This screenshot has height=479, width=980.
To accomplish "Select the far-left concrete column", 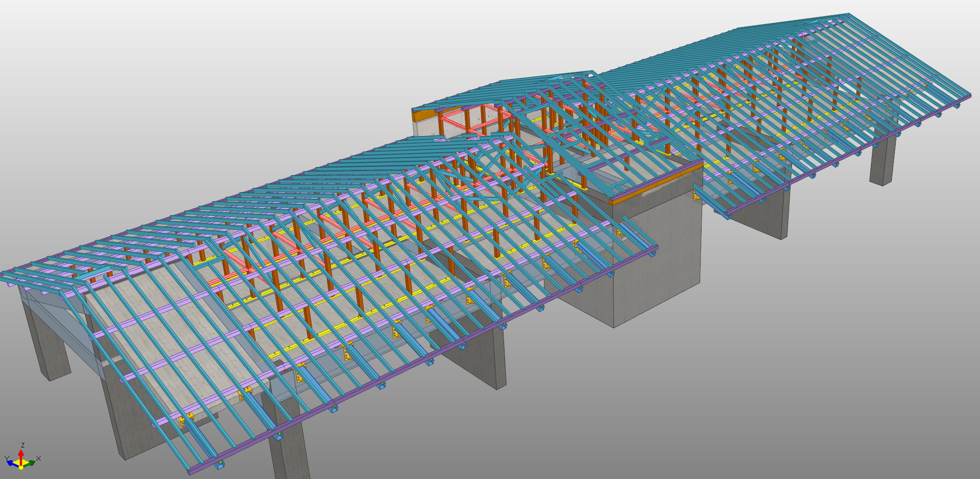I will pos(47,343).
